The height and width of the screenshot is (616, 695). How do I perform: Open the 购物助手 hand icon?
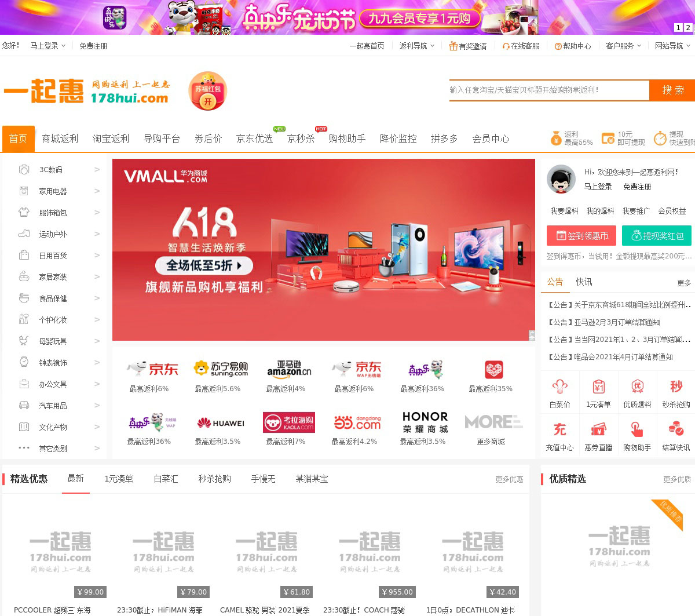637,429
